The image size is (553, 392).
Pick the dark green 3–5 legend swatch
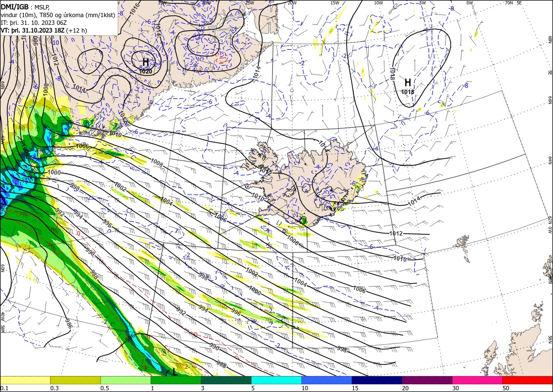coord(226,380)
